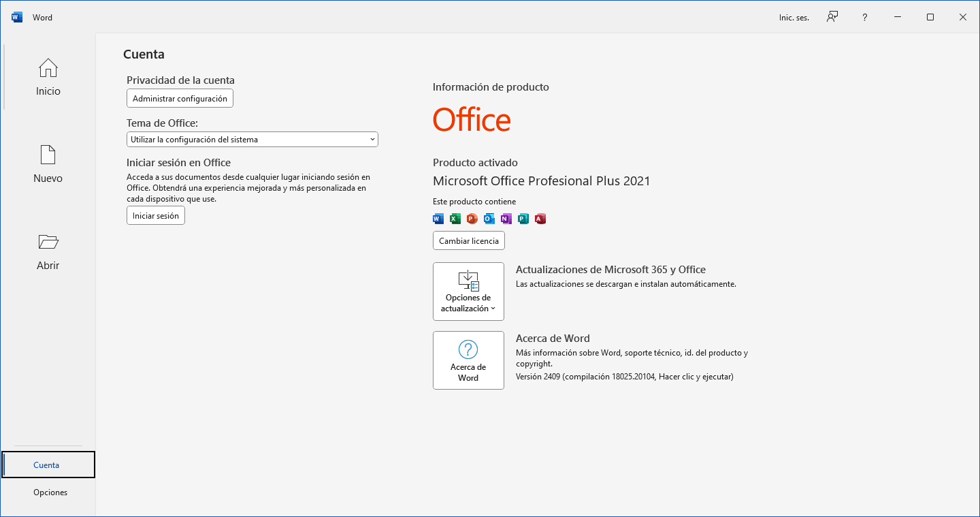Open the Nuevo document page
This screenshot has width=980, height=517.
pos(48,164)
